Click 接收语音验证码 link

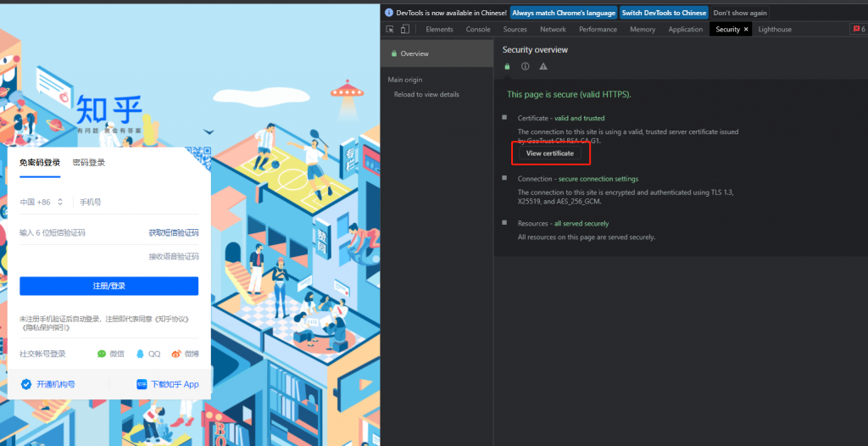pos(173,257)
